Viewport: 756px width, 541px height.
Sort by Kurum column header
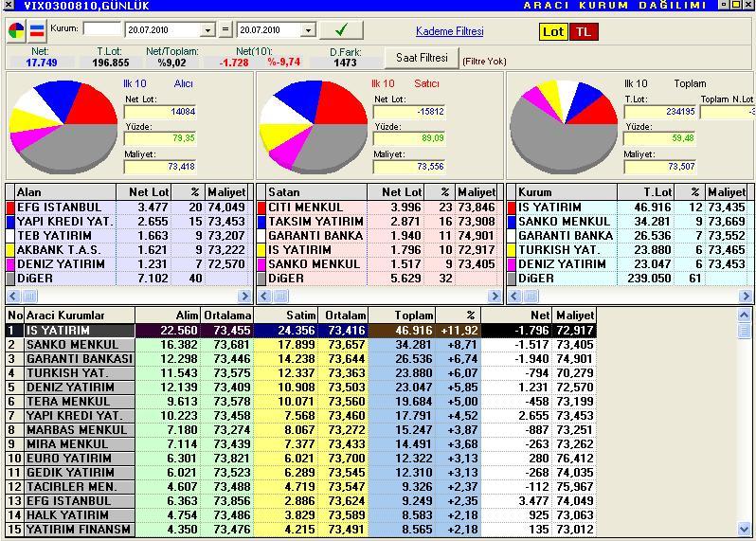(567, 192)
